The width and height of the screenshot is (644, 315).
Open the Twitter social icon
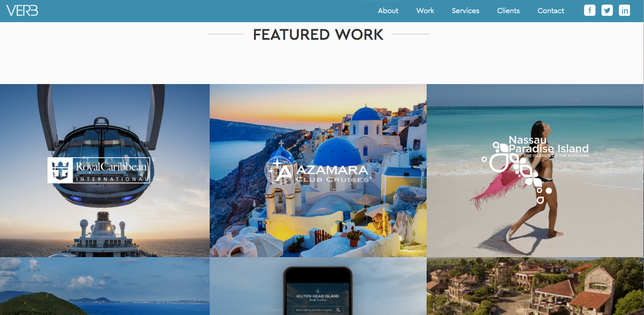click(x=607, y=10)
